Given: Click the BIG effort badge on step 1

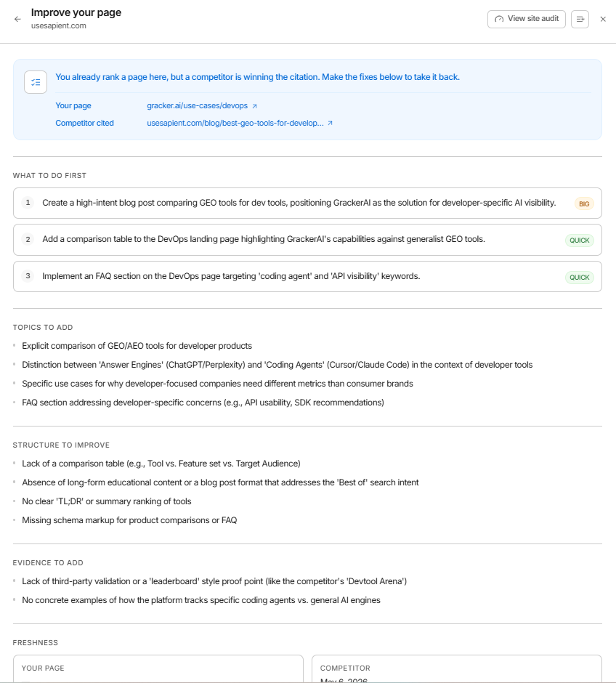Looking at the screenshot, I should click(x=584, y=204).
